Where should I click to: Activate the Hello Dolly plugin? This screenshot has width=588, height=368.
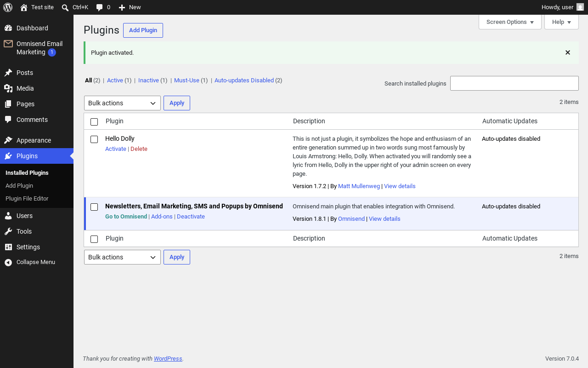(116, 149)
